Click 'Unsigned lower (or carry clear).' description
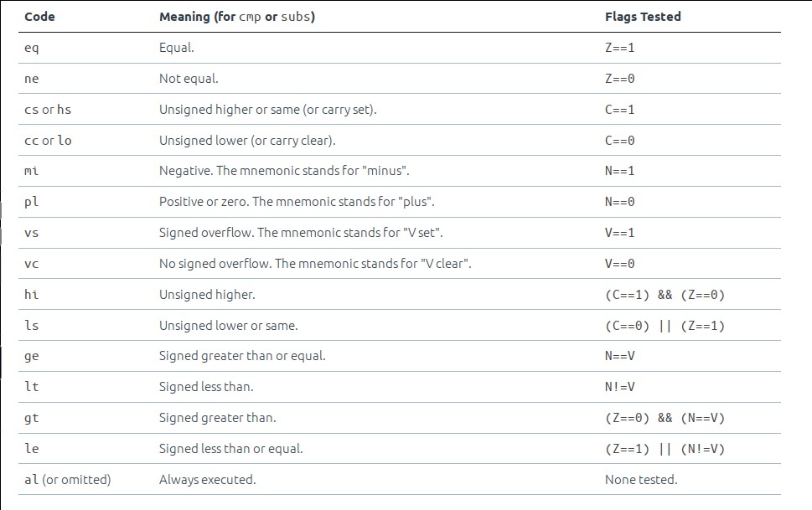 coord(247,141)
